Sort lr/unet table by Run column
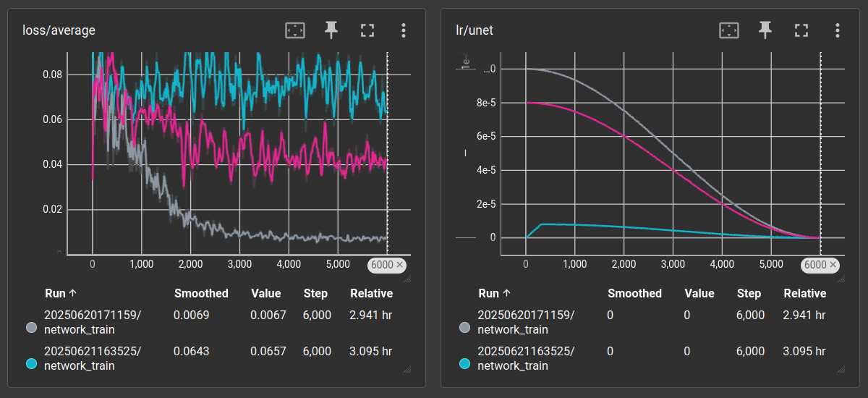The image size is (868, 398). pyautogui.click(x=494, y=293)
